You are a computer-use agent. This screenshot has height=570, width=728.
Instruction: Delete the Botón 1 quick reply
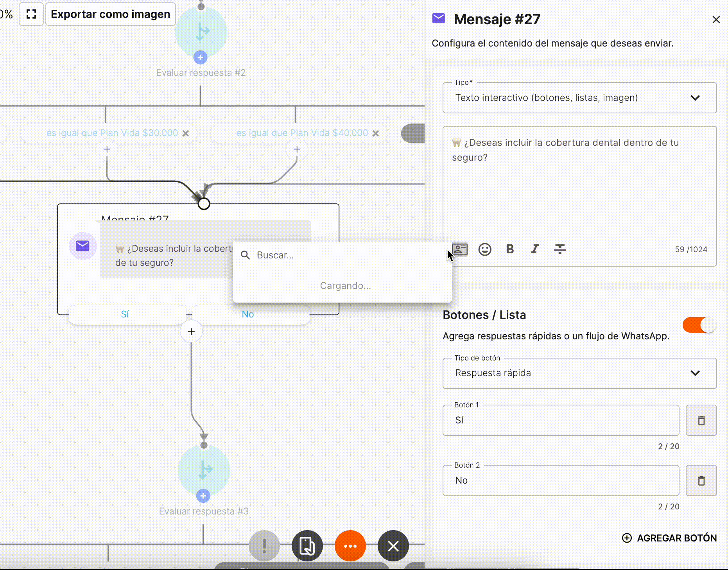(701, 420)
